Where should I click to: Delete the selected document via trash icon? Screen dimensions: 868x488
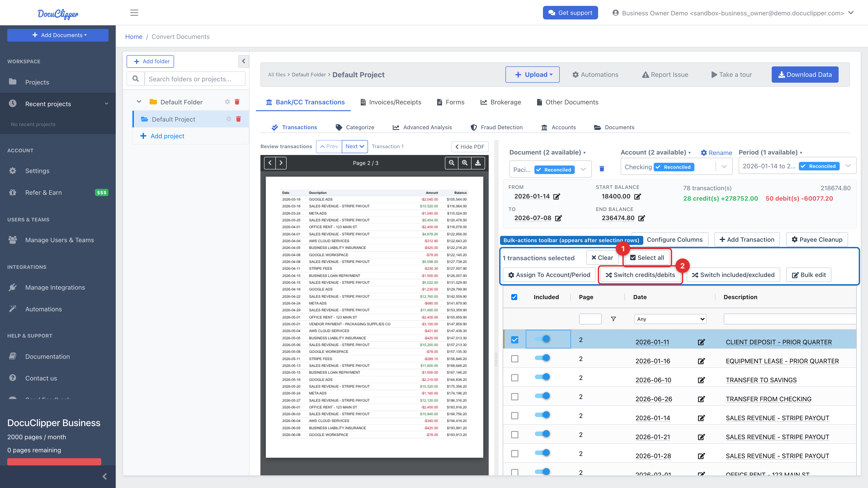tap(602, 168)
